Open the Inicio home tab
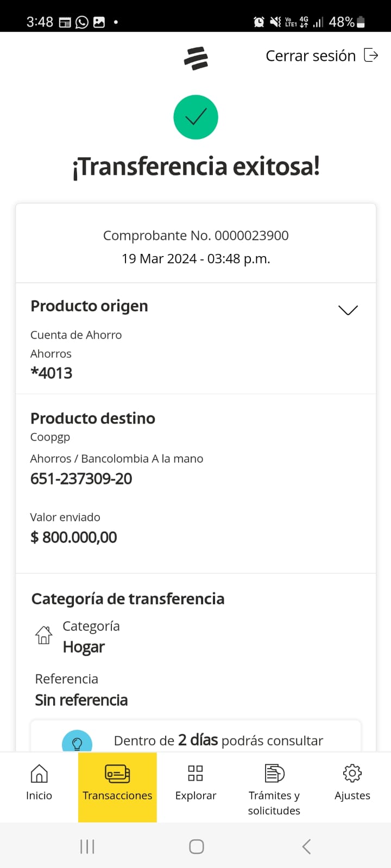The width and height of the screenshot is (391, 868). (39, 782)
